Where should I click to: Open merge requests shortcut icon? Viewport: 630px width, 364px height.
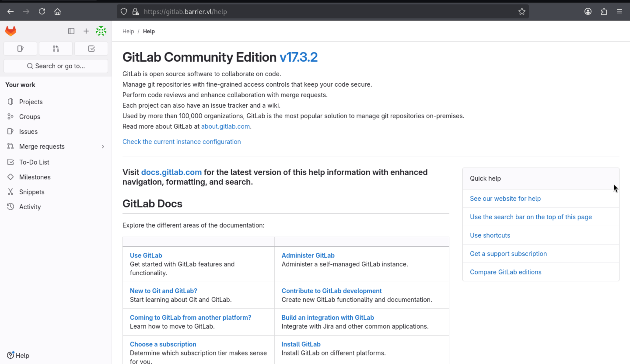[56, 49]
